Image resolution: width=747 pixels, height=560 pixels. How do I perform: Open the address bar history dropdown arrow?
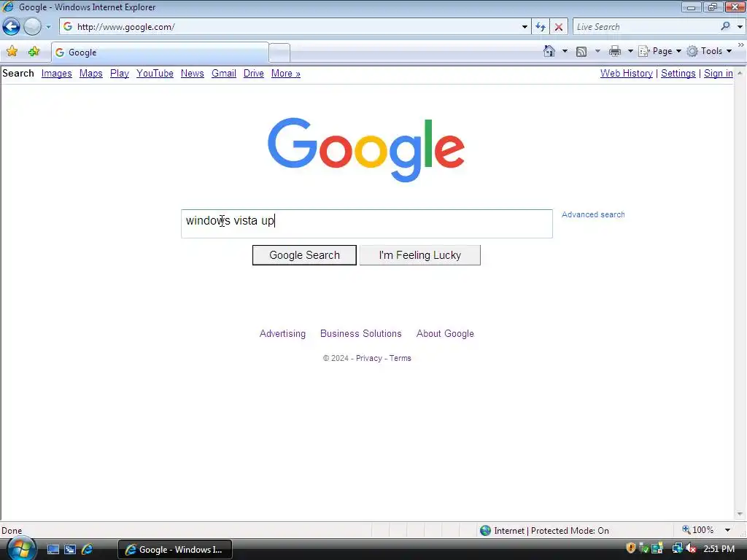click(525, 27)
